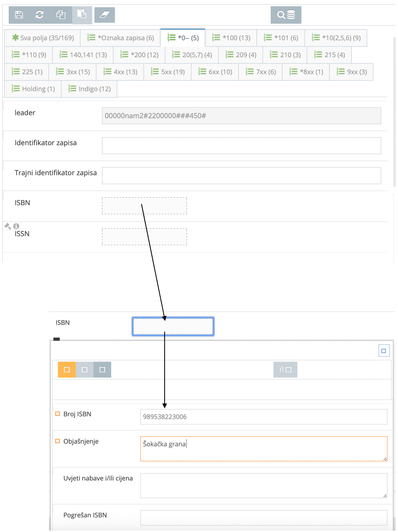Screen dimensions: 398x532
Task: Toggle the orange checkbox beside Objašnjenje
Action: [58, 441]
